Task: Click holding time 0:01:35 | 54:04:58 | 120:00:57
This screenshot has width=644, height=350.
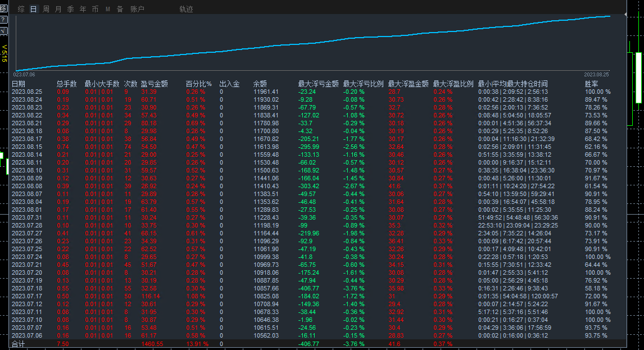Action: tap(518, 296)
